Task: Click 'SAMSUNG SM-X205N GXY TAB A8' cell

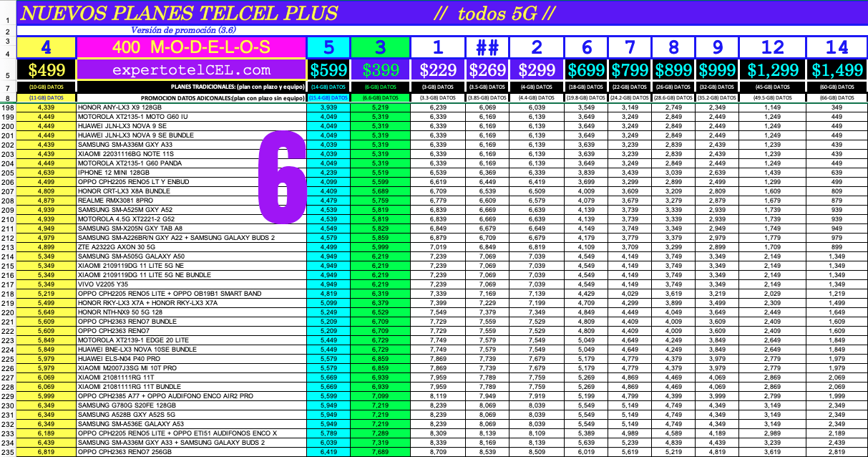Action: click(191, 228)
